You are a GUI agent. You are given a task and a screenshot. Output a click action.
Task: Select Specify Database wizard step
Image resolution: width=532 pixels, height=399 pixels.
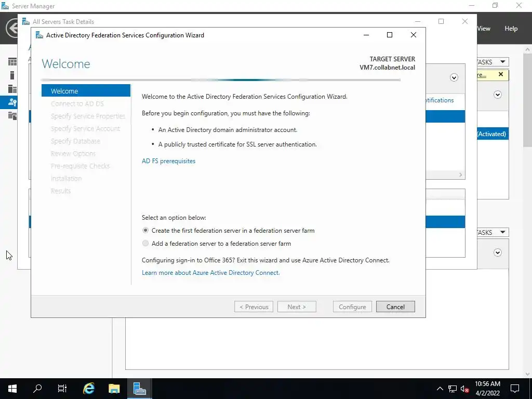coord(75,141)
